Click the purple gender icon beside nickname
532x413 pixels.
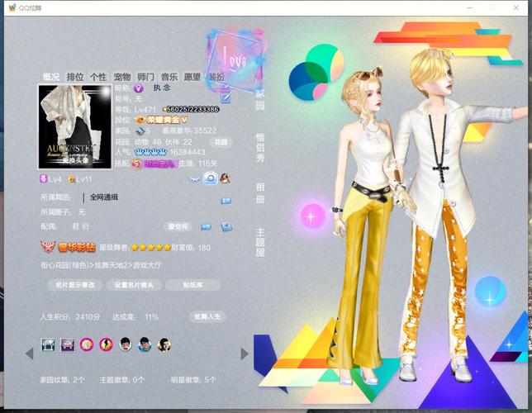[139, 88]
